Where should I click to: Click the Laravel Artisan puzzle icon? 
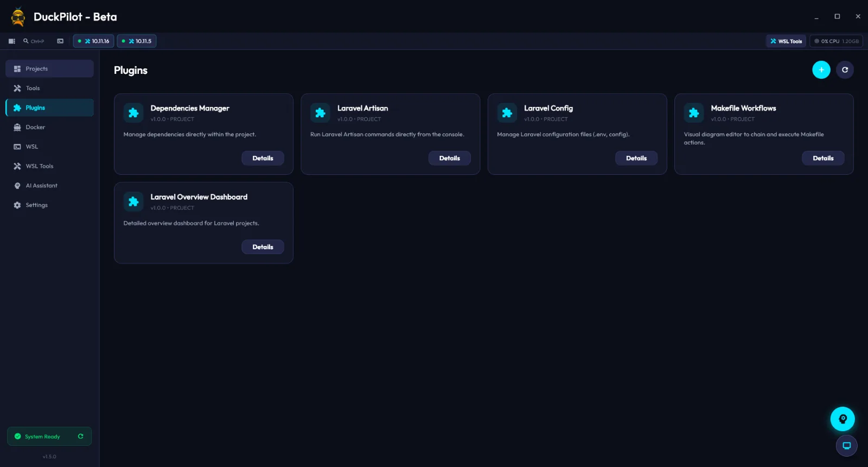[x=320, y=113]
